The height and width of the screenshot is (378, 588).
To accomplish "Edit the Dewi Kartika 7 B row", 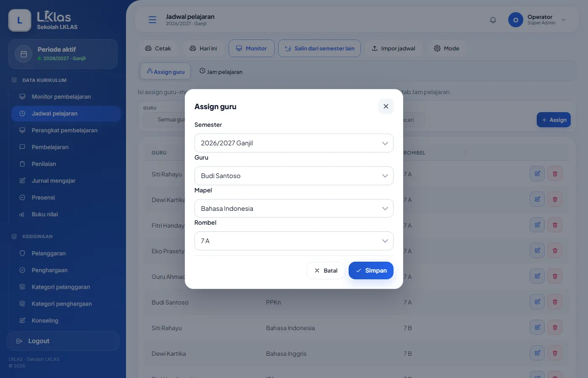I will (537, 353).
